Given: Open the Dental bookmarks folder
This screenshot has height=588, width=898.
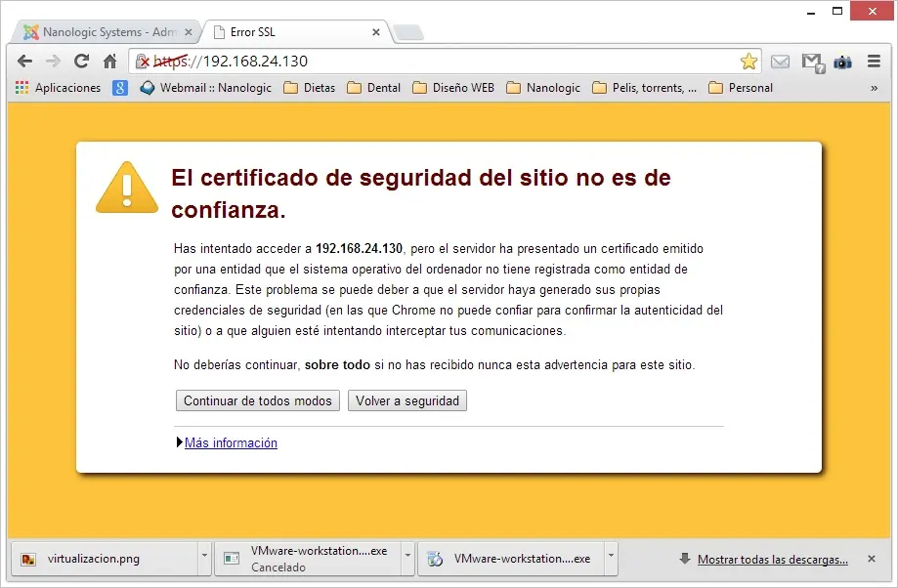Looking at the screenshot, I should (x=374, y=88).
